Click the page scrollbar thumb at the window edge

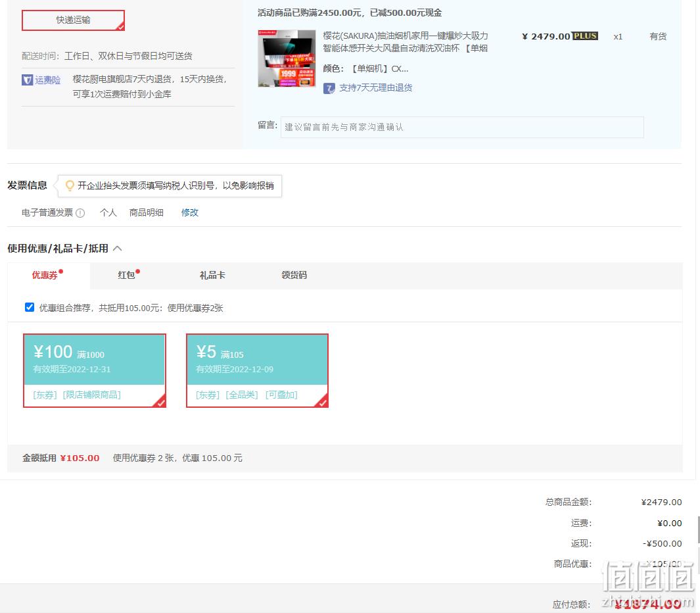(698, 529)
